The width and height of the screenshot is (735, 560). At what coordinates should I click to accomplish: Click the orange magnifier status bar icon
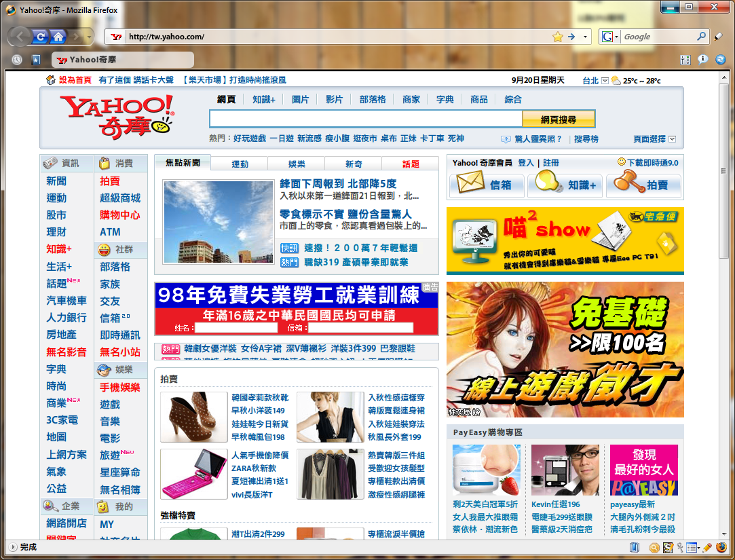[x=654, y=547]
